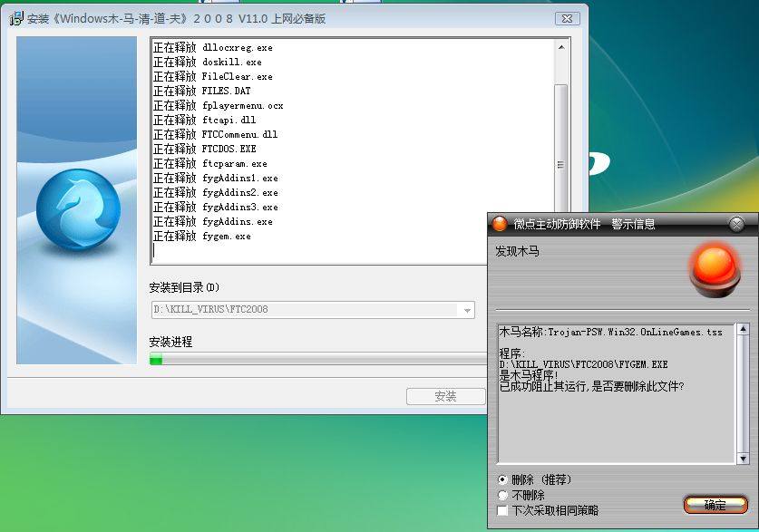Viewport: 759px width, 532px height.
Task: Click the 安装进程 progress bar
Action: (318, 359)
